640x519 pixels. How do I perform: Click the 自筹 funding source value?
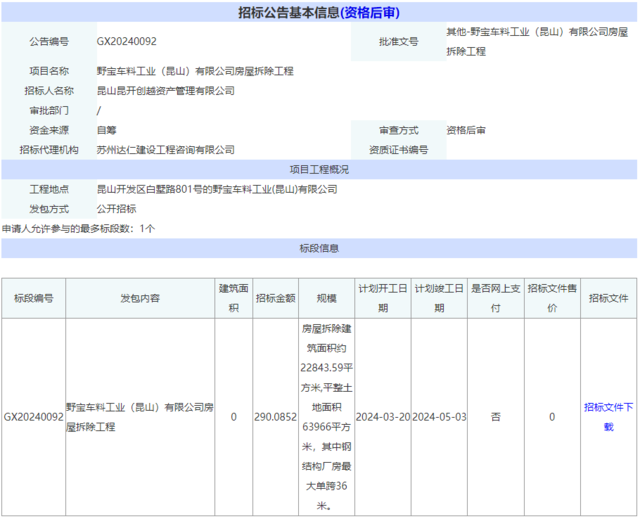tap(107, 130)
